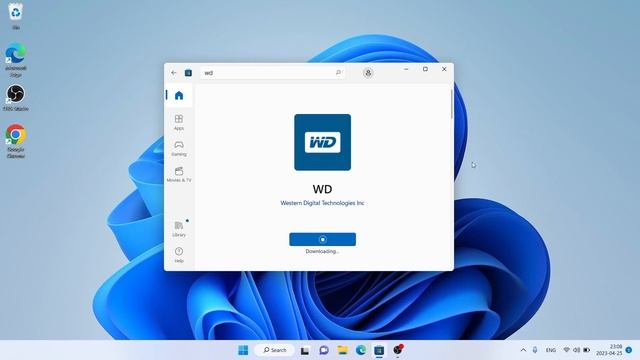Click the Store window scrollbar
The height and width of the screenshot is (360, 640).
[451, 104]
